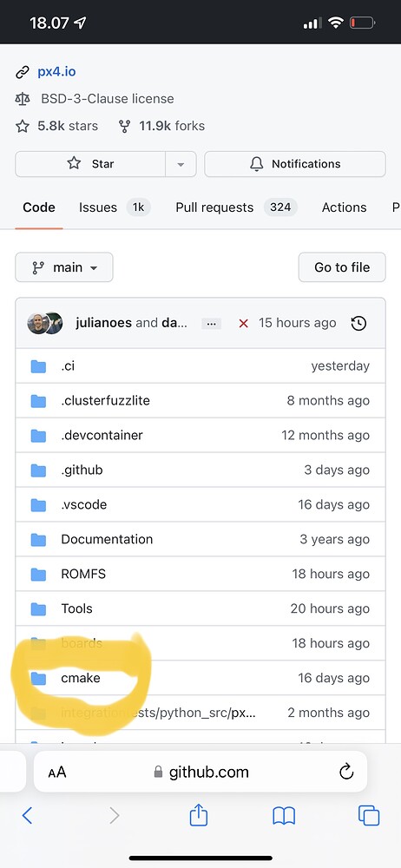
Task: Open the Notifications settings button
Action: coord(295,164)
